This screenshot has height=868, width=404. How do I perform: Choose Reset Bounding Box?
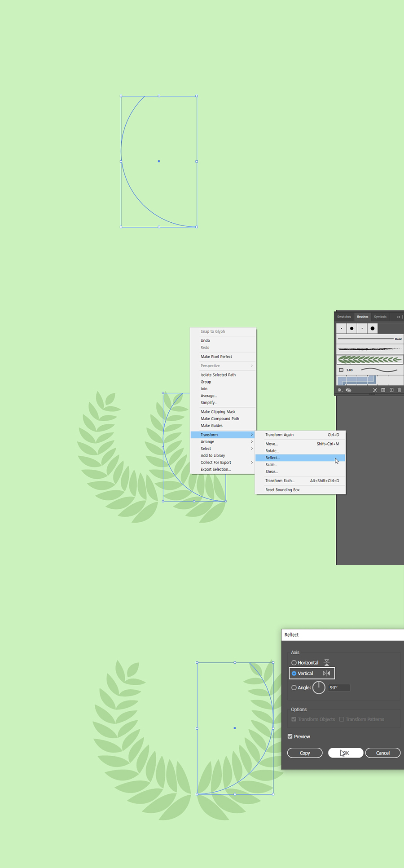[300, 490]
